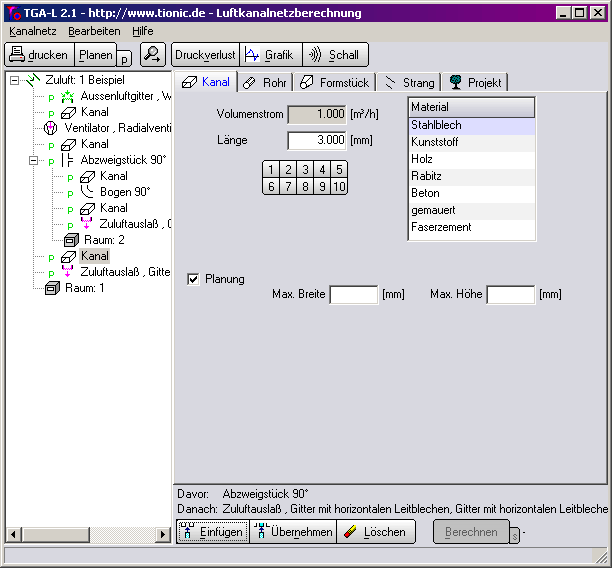Click the Druckverlust button
612x568 pixels.
pos(206,55)
